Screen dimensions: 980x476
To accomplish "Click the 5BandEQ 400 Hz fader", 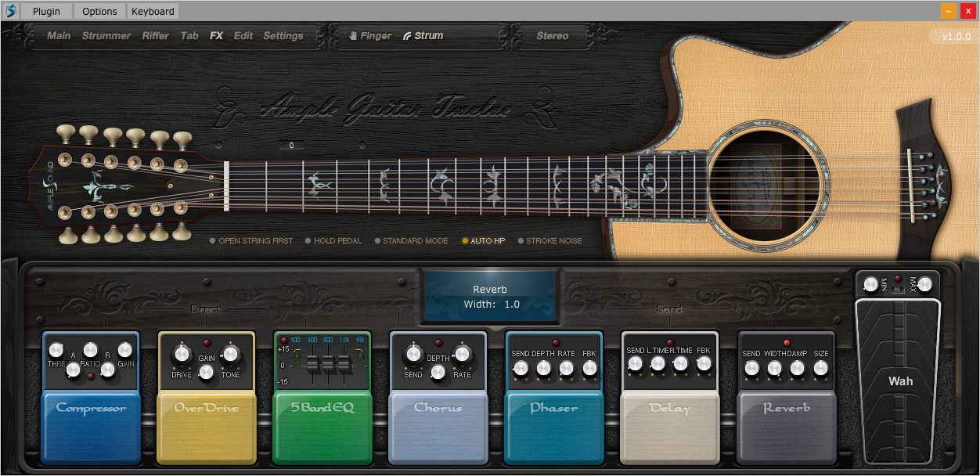I will coord(312,365).
